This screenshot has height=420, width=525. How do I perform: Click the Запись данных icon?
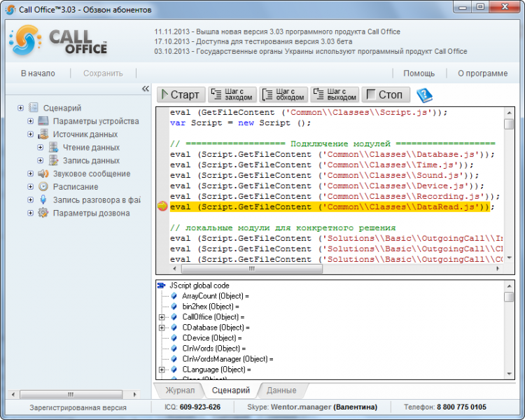pyautogui.click(x=53, y=160)
